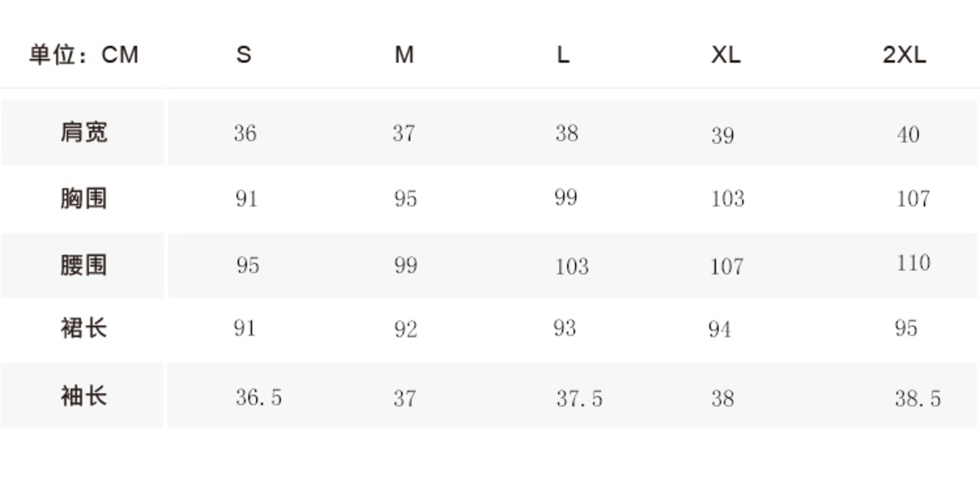Click the 胸围 value 99 for L
The image size is (980, 498).
click(x=566, y=198)
